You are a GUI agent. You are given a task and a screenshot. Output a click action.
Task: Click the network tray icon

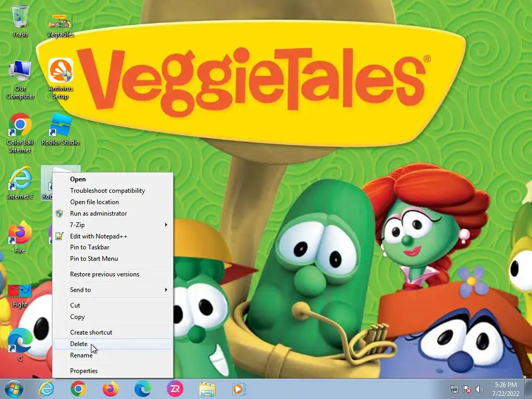coord(454,389)
